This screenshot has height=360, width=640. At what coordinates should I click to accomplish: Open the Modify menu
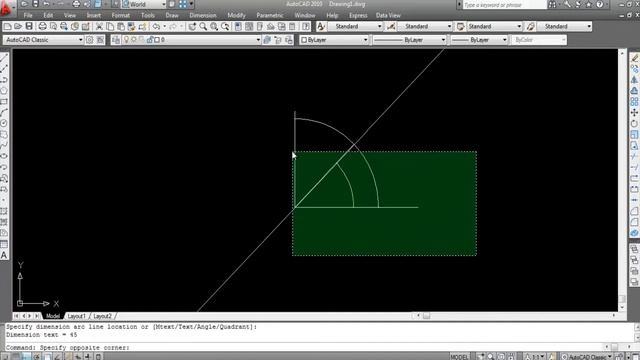tap(236, 16)
